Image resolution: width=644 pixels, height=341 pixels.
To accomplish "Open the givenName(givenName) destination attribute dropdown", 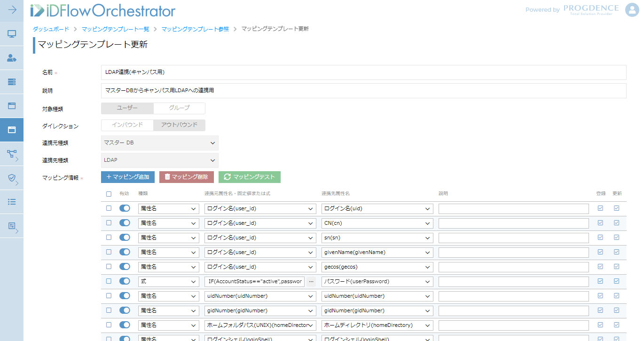I will click(x=377, y=252).
